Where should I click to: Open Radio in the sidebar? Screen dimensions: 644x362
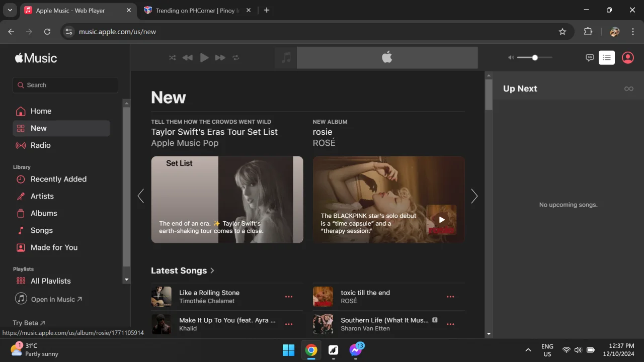point(61,145)
